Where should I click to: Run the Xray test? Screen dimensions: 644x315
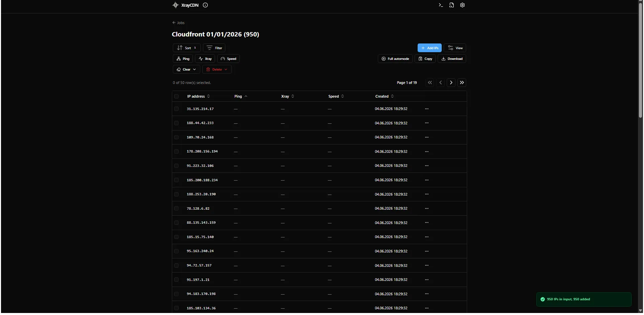(205, 59)
